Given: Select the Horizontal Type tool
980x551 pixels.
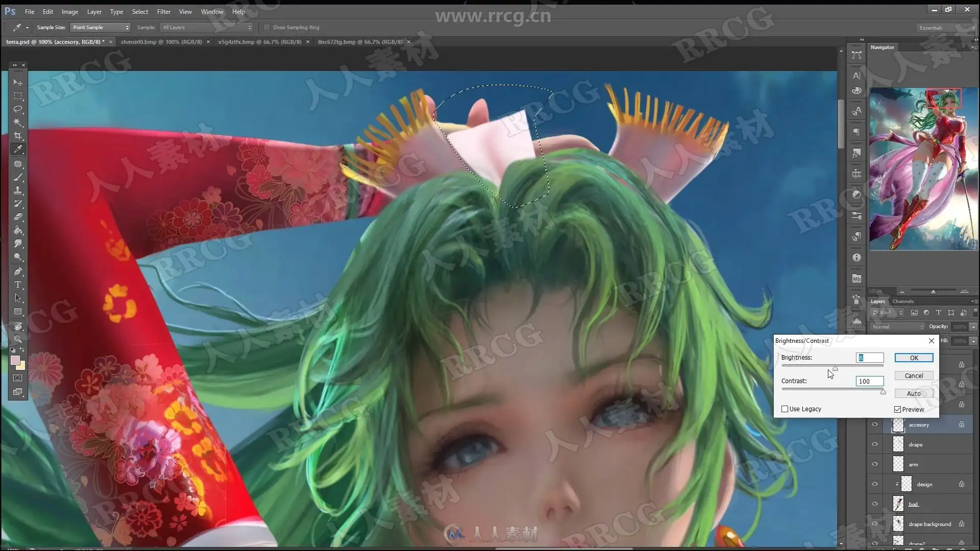Looking at the screenshot, I should coord(18,285).
